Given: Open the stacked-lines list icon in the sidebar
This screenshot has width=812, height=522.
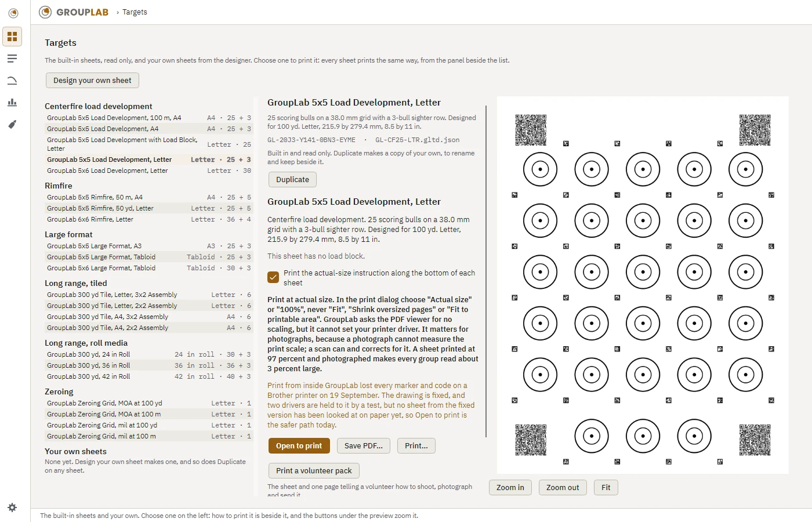Looking at the screenshot, I should pyautogui.click(x=12, y=59).
